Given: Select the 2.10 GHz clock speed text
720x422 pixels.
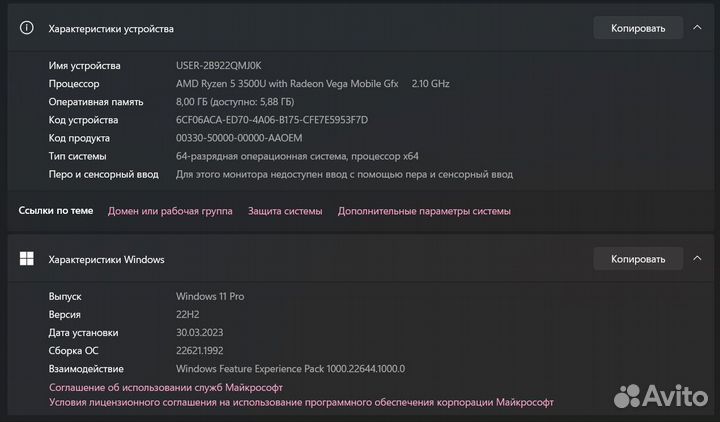Looking at the screenshot, I should pos(430,84).
